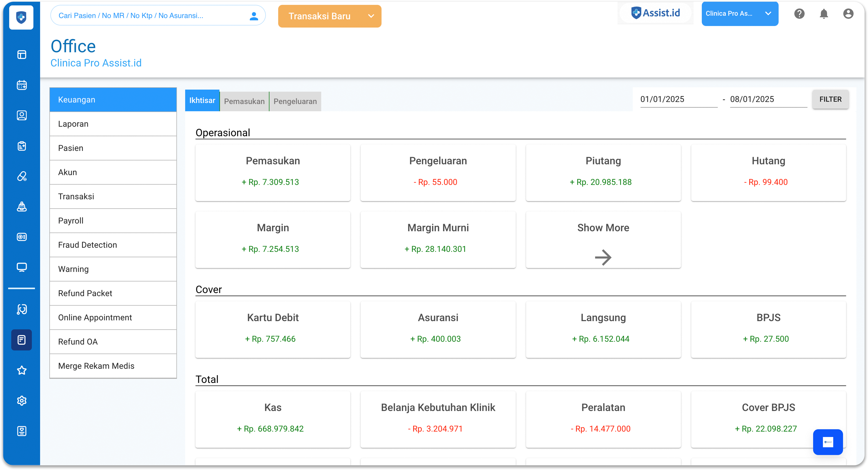The height and width of the screenshot is (470, 868).
Task: Open the highlighted Office document sidebar icon
Action: coord(22,340)
